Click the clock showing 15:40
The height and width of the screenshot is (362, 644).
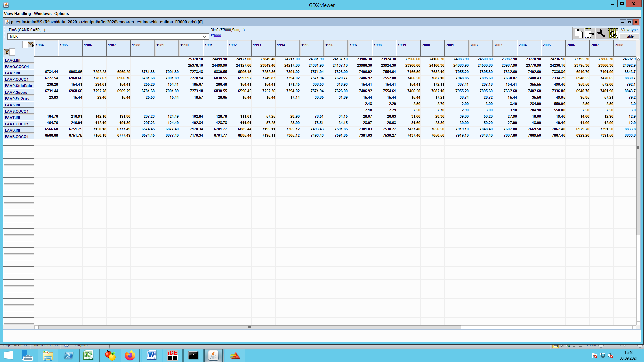(x=629, y=353)
